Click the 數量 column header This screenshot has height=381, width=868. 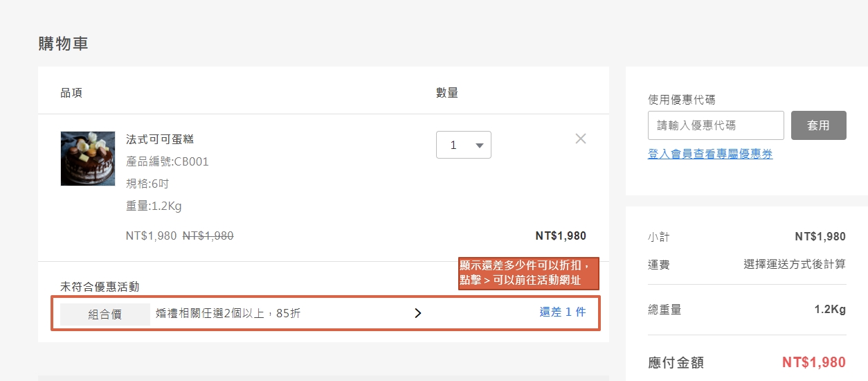447,93
